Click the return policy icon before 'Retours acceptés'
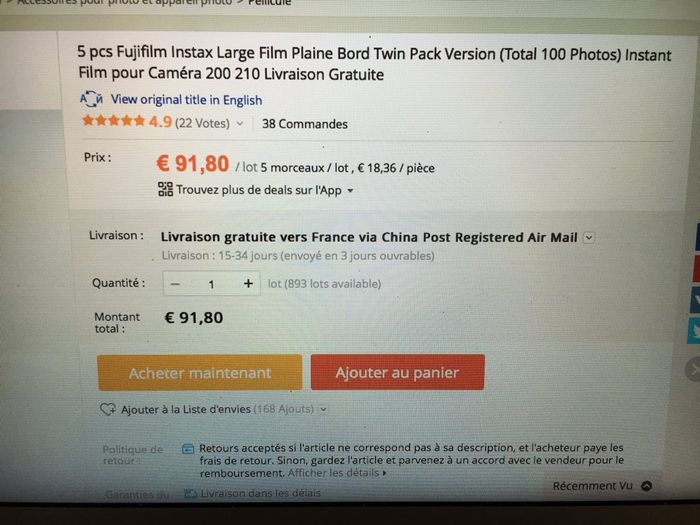Viewport: 700px width, 525px height. point(188,449)
